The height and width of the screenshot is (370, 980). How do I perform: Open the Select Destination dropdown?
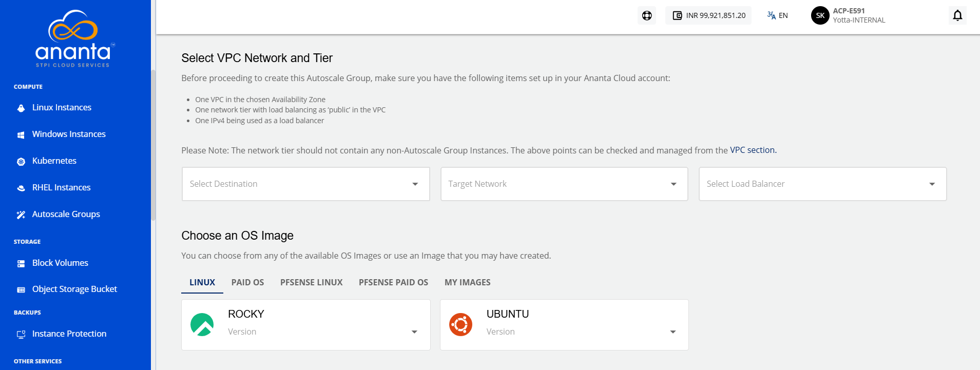(306, 184)
